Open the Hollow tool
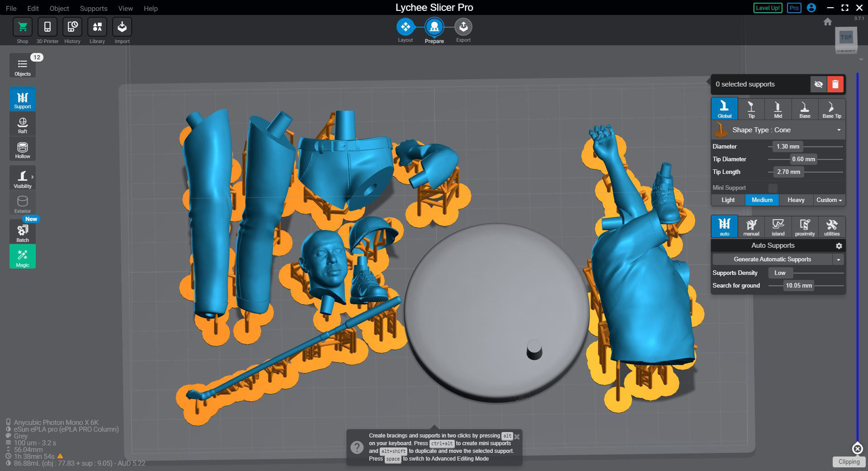The height and width of the screenshot is (471, 868). [x=23, y=149]
